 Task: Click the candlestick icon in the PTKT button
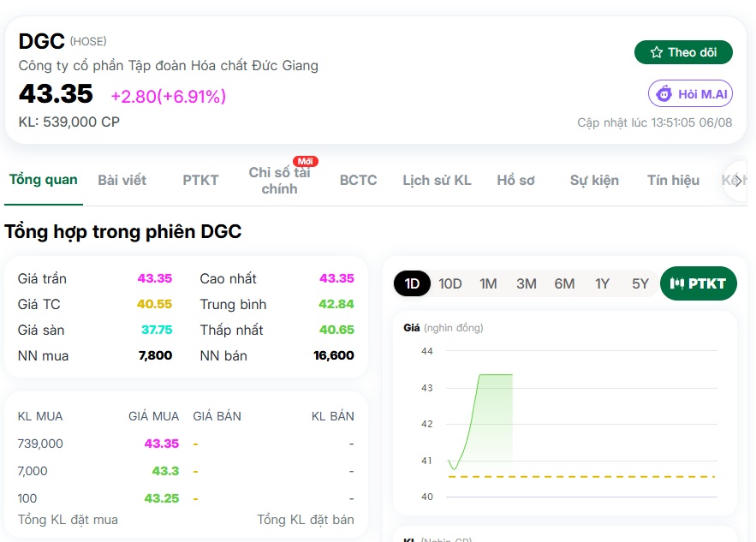(677, 283)
